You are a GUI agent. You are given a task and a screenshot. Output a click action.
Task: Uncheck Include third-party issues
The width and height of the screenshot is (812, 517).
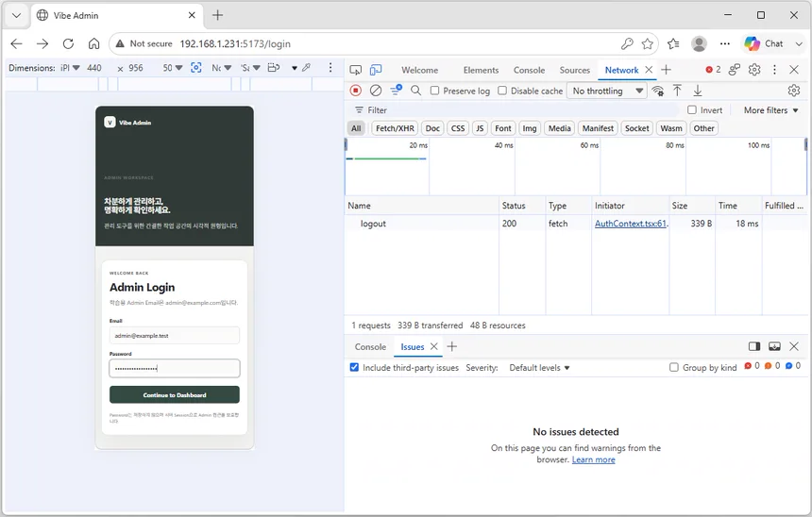tap(354, 367)
